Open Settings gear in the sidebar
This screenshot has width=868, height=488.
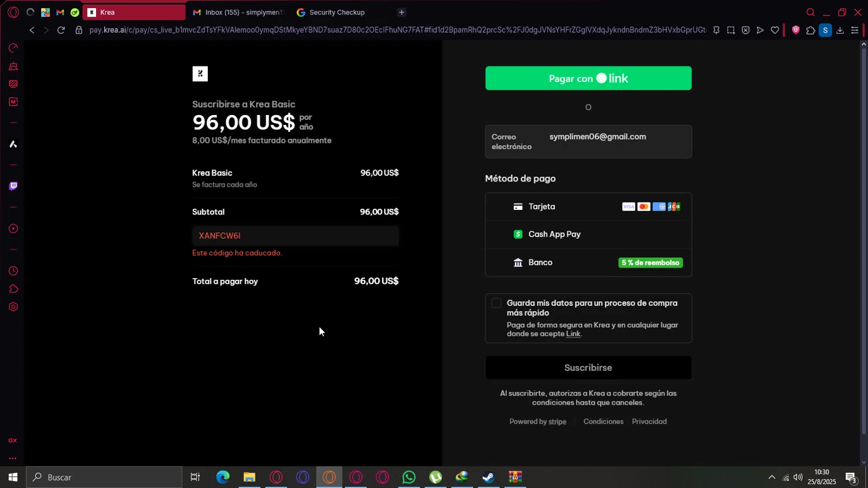[x=13, y=307]
